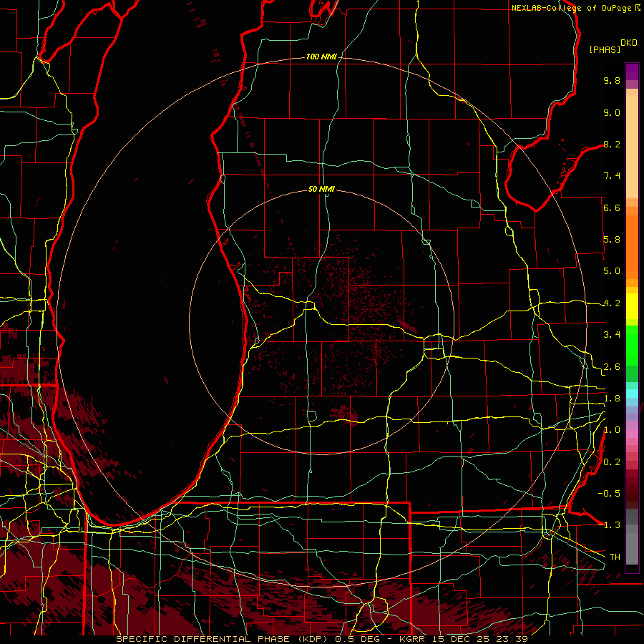
Task: Click the bright green segment of color bar
Action: point(632,346)
